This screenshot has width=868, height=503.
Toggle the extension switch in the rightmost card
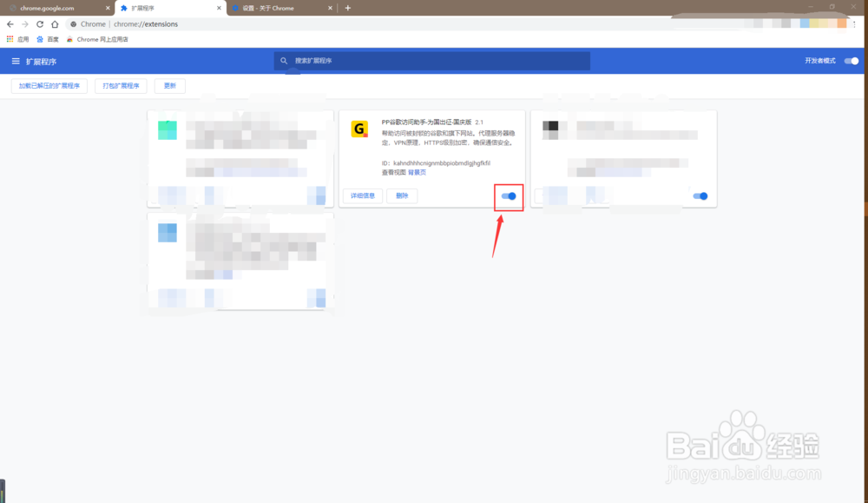(x=700, y=196)
